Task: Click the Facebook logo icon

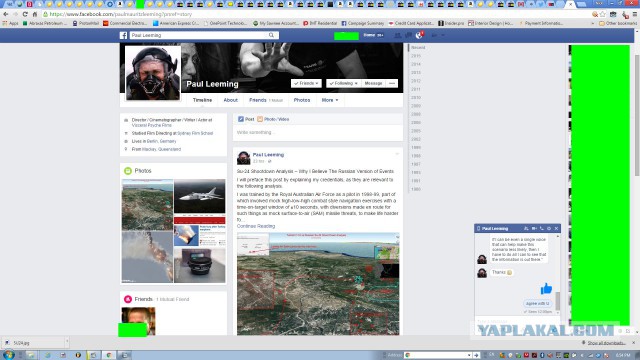Action: [x=123, y=36]
